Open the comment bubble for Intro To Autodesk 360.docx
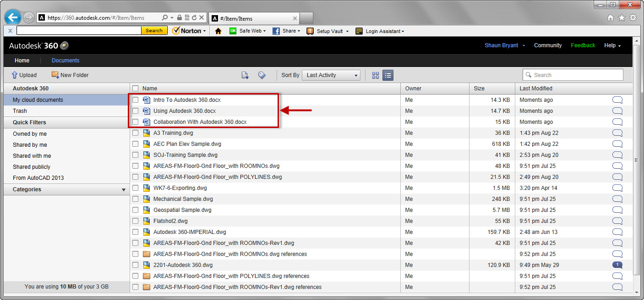Image resolution: width=644 pixels, height=300 pixels. coord(617,100)
